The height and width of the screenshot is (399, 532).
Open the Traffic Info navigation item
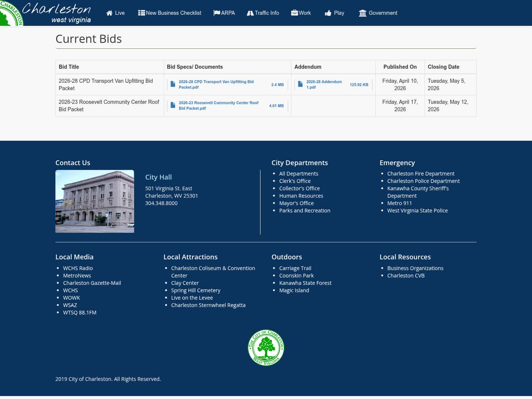(x=266, y=13)
